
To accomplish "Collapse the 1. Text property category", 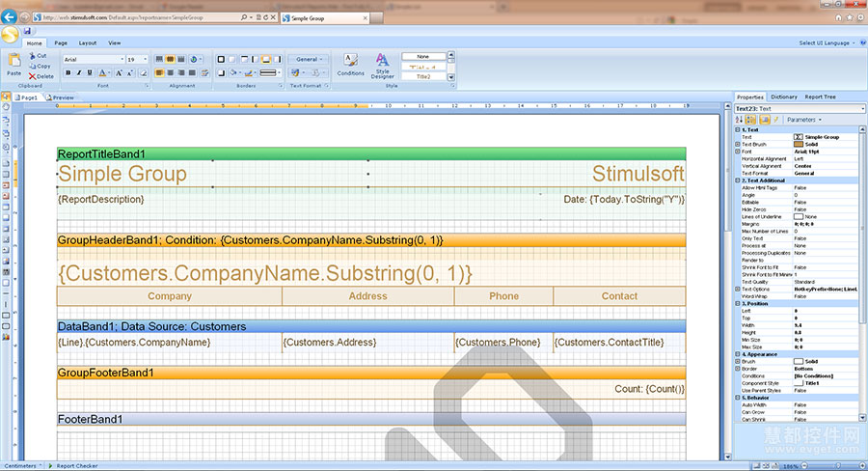I will point(738,129).
